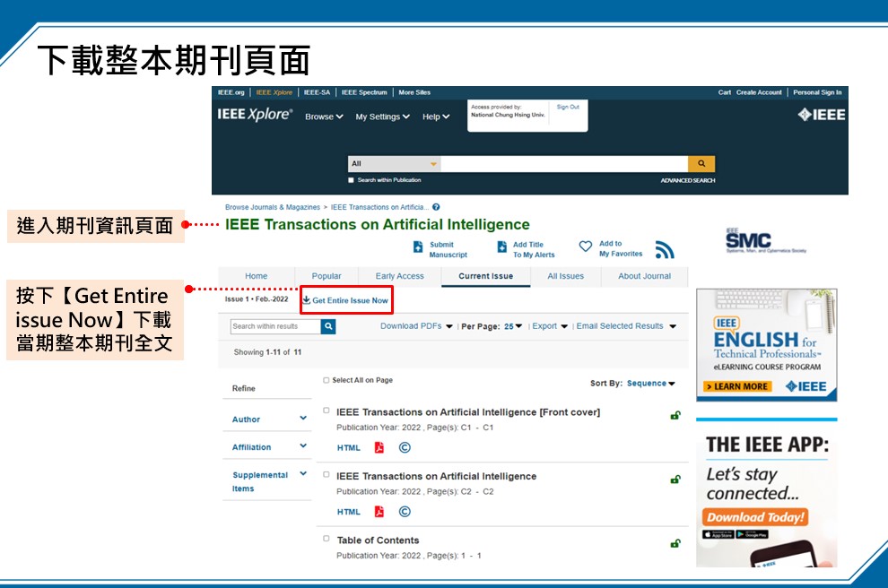Select the Current Issue tab
Viewport: 888px width, 588px height.
pyautogui.click(x=485, y=276)
